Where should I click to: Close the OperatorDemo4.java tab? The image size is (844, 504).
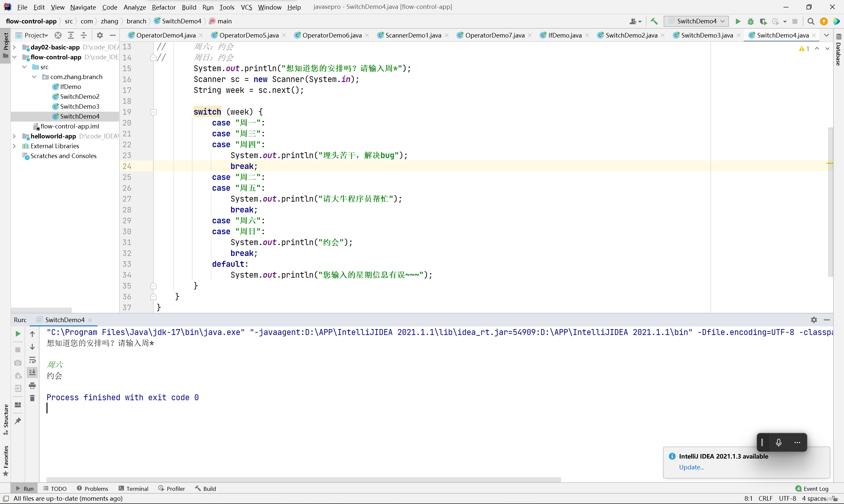[x=201, y=35]
